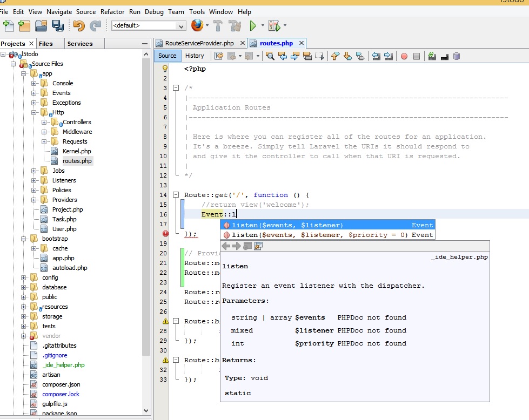Click Shift Line Left icon
Image resolution: width=529 pixels, height=420 pixels.
click(376, 56)
